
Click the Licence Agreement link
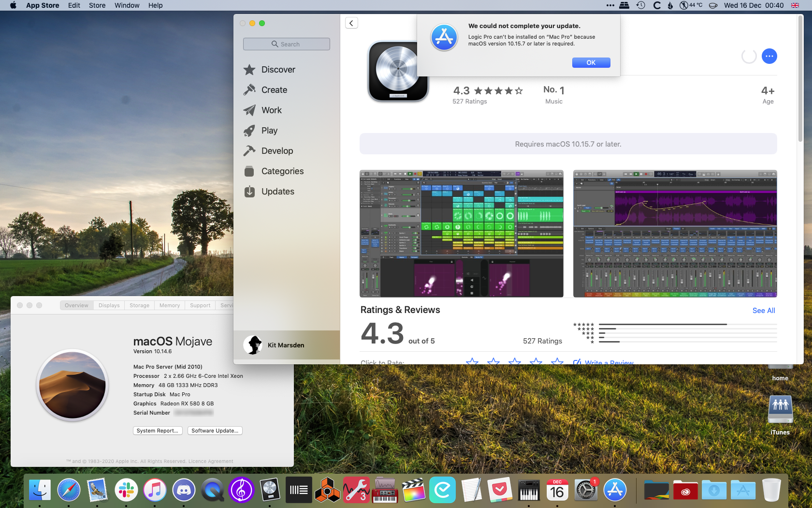pos(211,462)
